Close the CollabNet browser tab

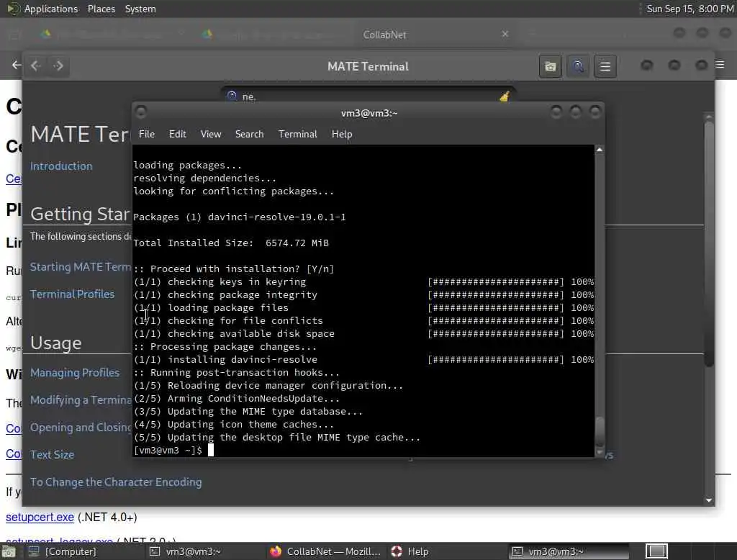coord(505,34)
